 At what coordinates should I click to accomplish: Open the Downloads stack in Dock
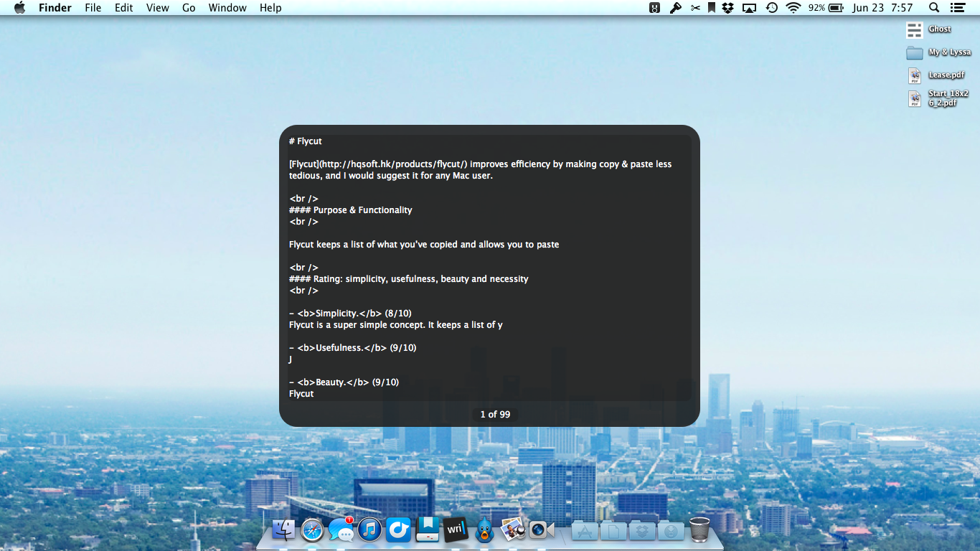671,531
